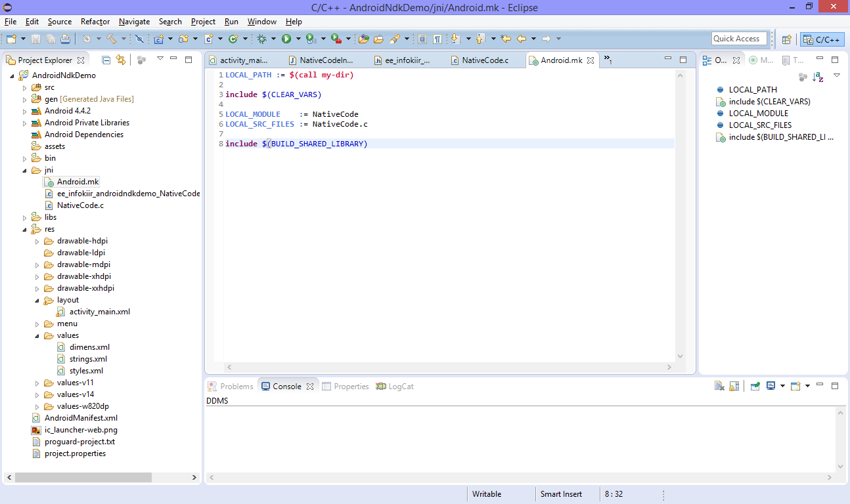Click the Project Explorer horizontal scrollbar

(x=83, y=477)
